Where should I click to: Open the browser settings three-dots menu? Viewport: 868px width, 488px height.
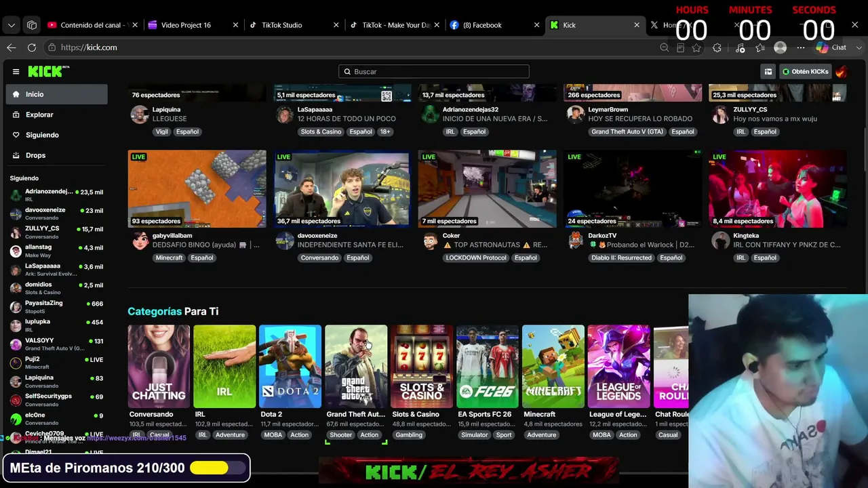tap(801, 47)
